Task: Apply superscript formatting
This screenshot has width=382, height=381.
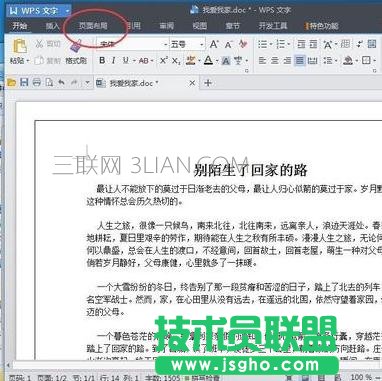Action: point(163,60)
